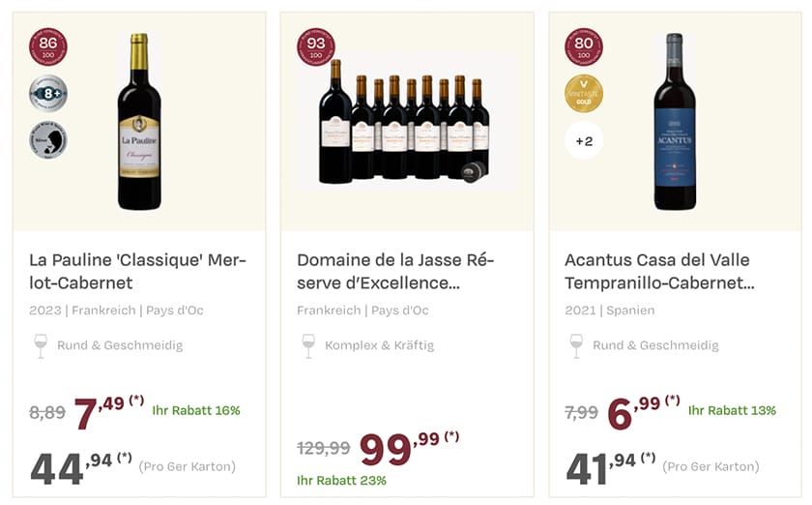Open Acantus Casa del Valle Tempranillo-Cabernet link

click(x=659, y=271)
